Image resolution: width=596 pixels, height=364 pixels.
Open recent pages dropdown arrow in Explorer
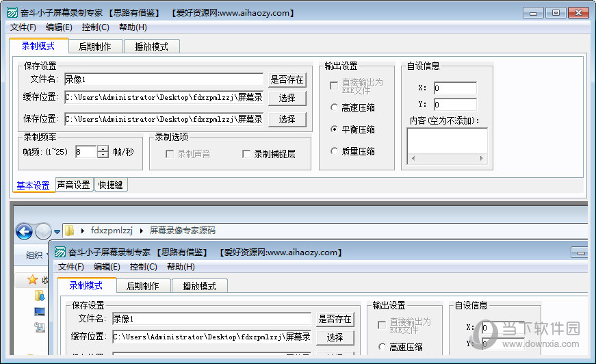coord(57,231)
